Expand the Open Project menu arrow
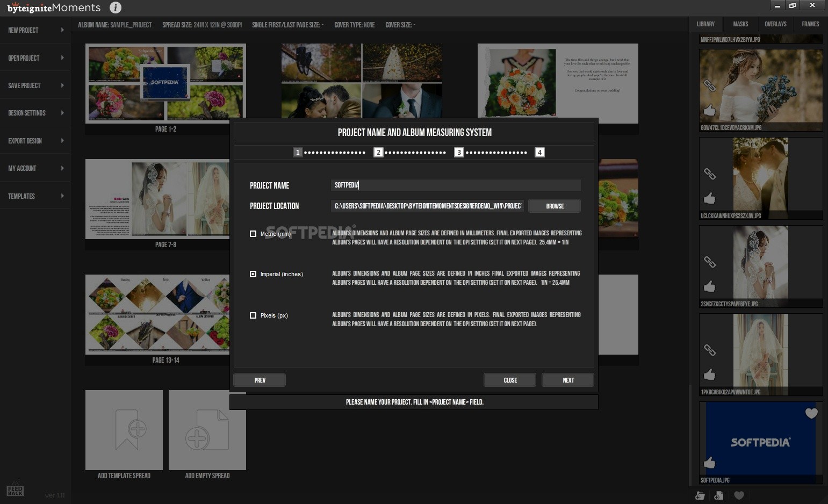The height and width of the screenshot is (504, 828). [x=62, y=57]
